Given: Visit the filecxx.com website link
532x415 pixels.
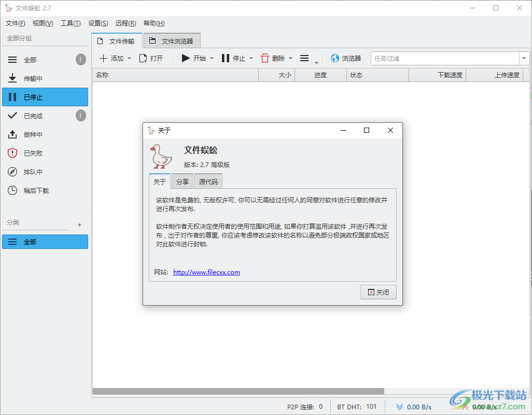Looking at the screenshot, I should pos(206,272).
